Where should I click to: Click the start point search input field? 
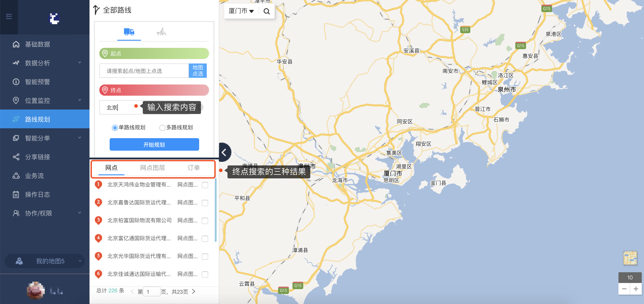144,71
